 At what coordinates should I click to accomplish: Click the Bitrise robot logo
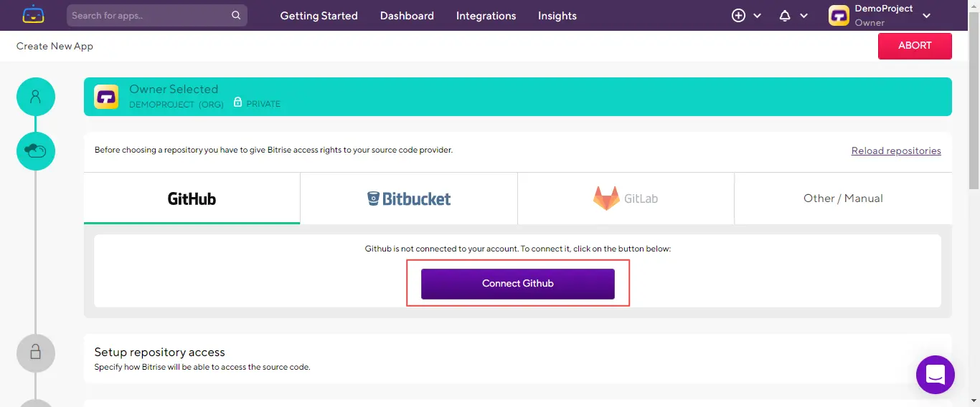33,15
